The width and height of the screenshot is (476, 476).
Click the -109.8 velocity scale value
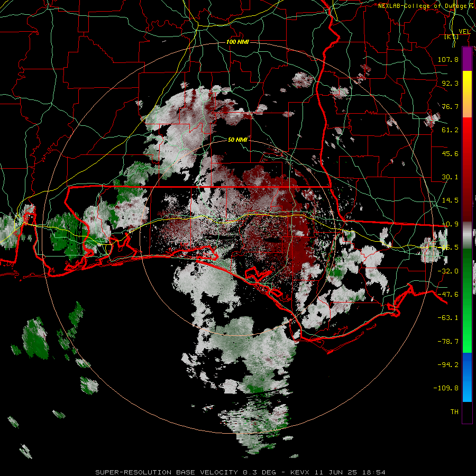pyautogui.click(x=446, y=388)
